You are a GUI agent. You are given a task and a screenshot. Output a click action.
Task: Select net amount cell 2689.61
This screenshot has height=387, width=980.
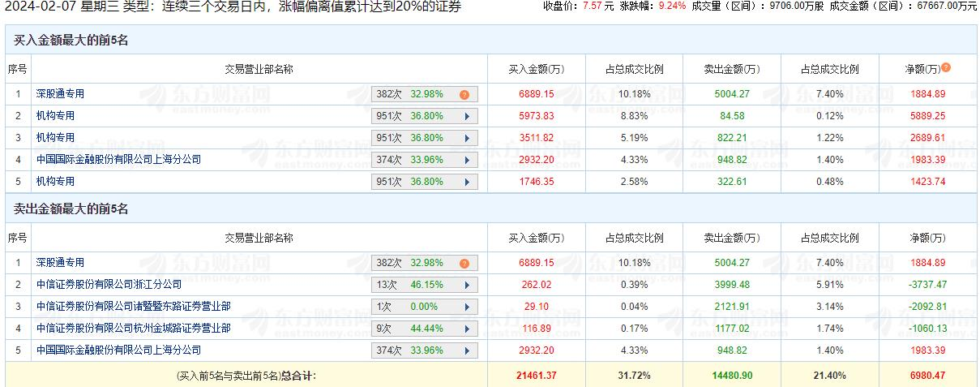(x=928, y=138)
